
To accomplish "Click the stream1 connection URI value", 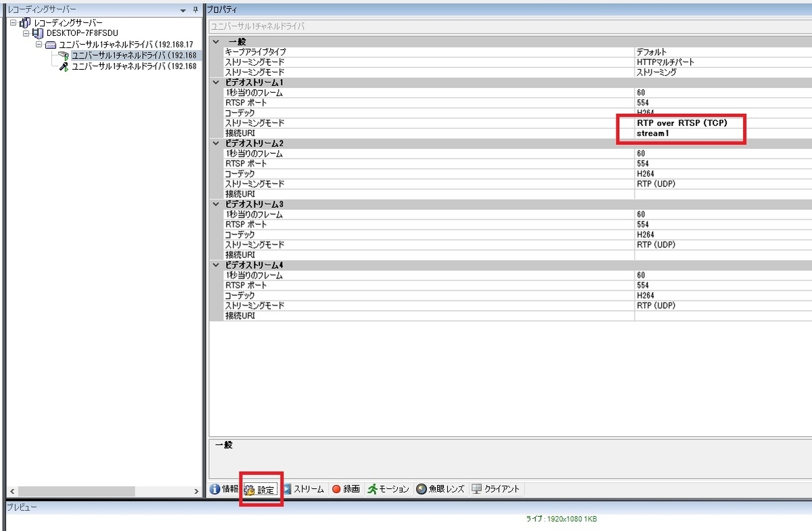I will (653, 133).
